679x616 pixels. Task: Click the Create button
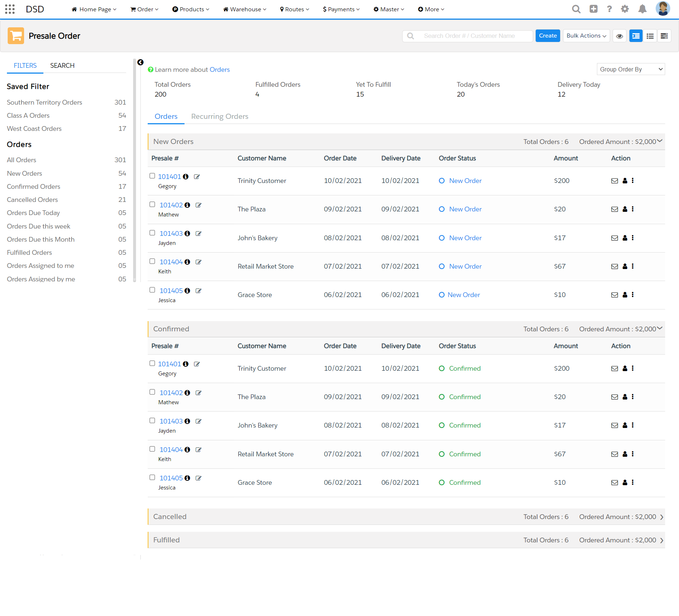point(548,36)
